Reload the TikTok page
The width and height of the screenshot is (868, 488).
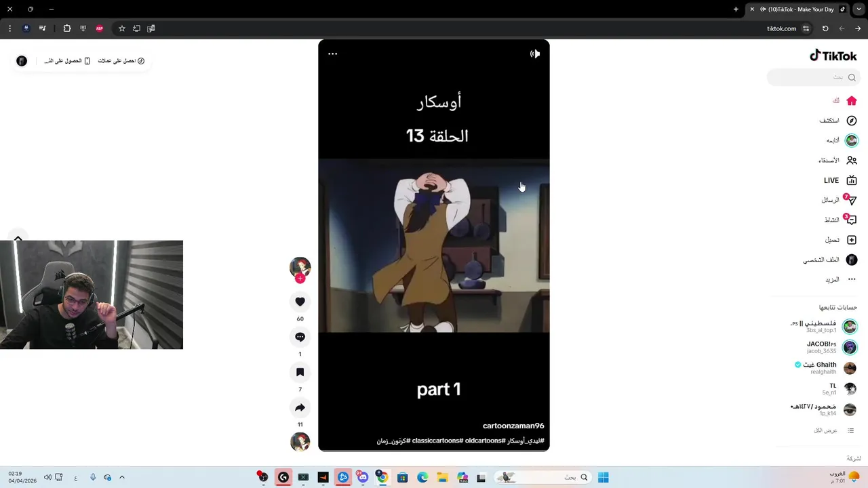tap(825, 28)
